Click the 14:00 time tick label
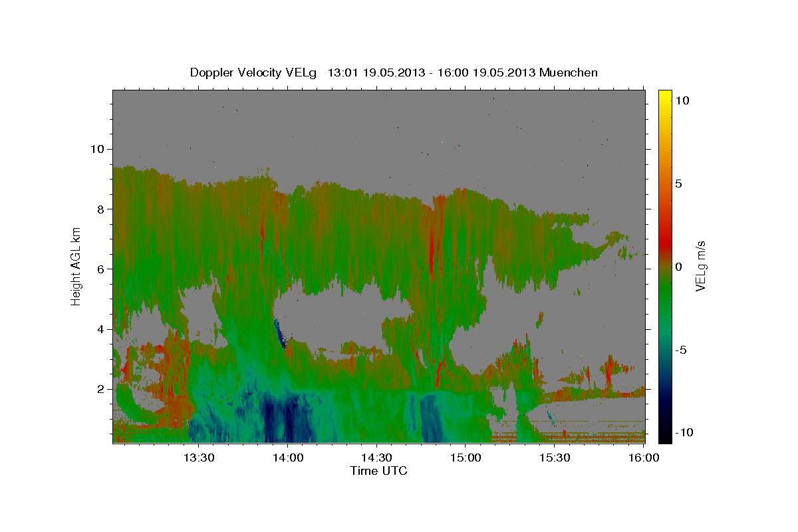Image resolution: width=798 pixels, height=532 pixels. 288,458
